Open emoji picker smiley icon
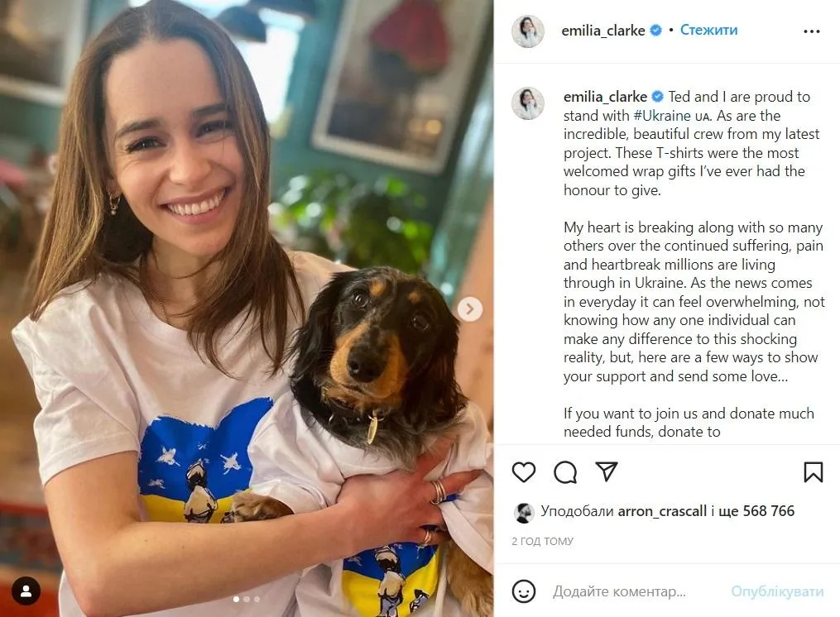The image size is (840, 617). (523, 591)
